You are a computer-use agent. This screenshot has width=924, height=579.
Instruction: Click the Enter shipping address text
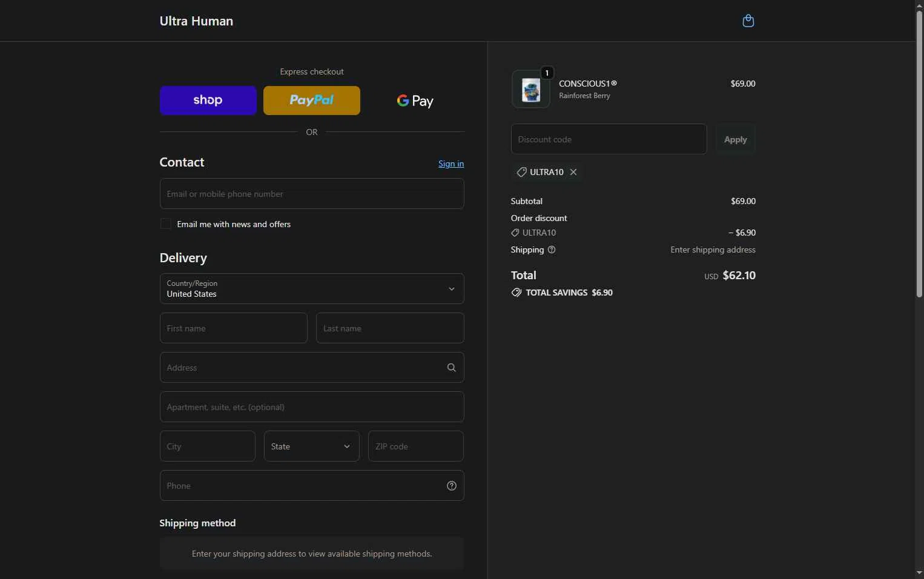713,250
